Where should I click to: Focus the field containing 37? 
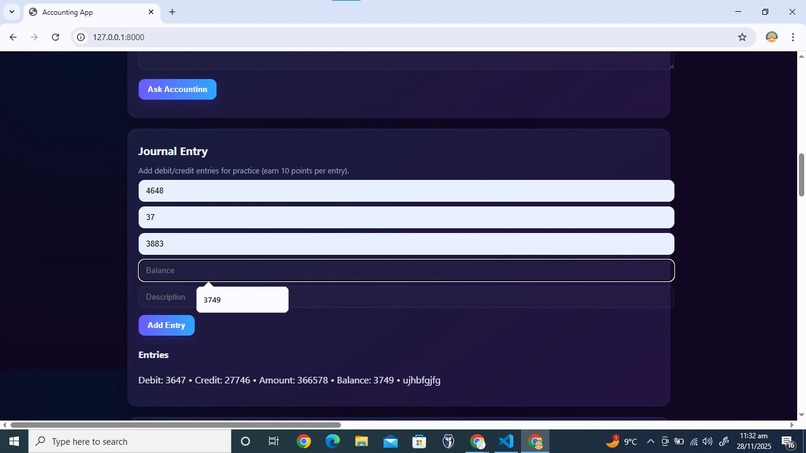406,218
